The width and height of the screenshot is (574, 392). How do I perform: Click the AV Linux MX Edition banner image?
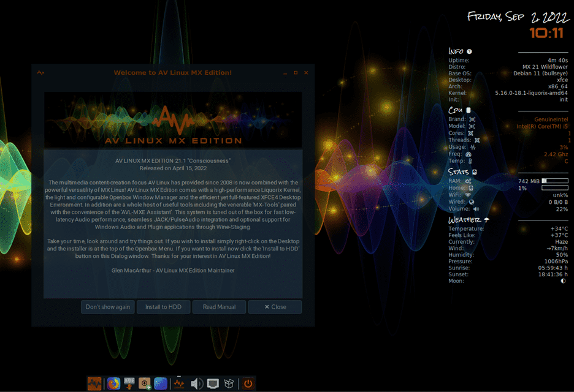[173, 119]
